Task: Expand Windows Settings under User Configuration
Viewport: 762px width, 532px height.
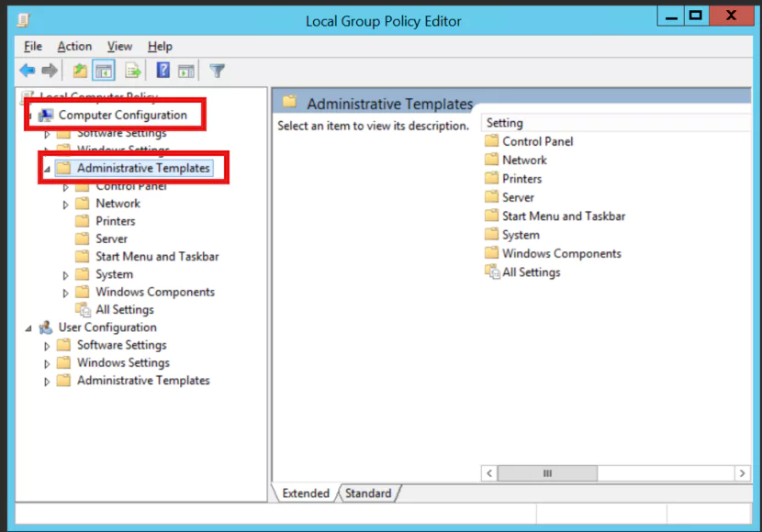Action: (x=47, y=363)
